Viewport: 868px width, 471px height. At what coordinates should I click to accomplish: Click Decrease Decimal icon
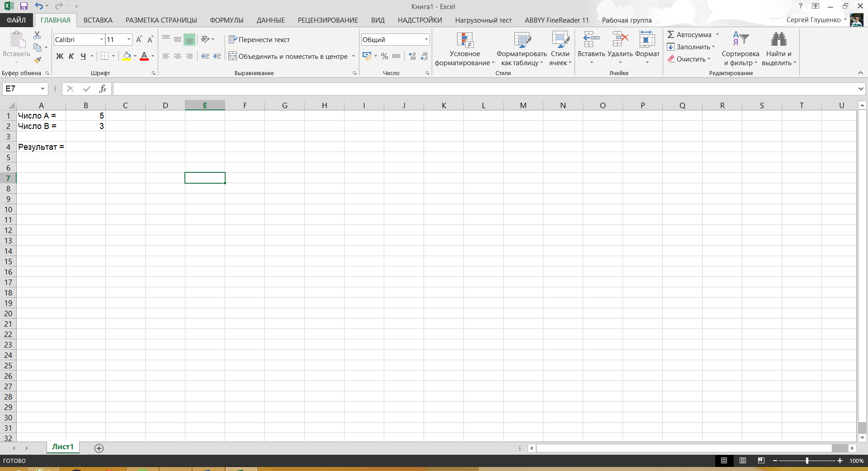(424, 56)
